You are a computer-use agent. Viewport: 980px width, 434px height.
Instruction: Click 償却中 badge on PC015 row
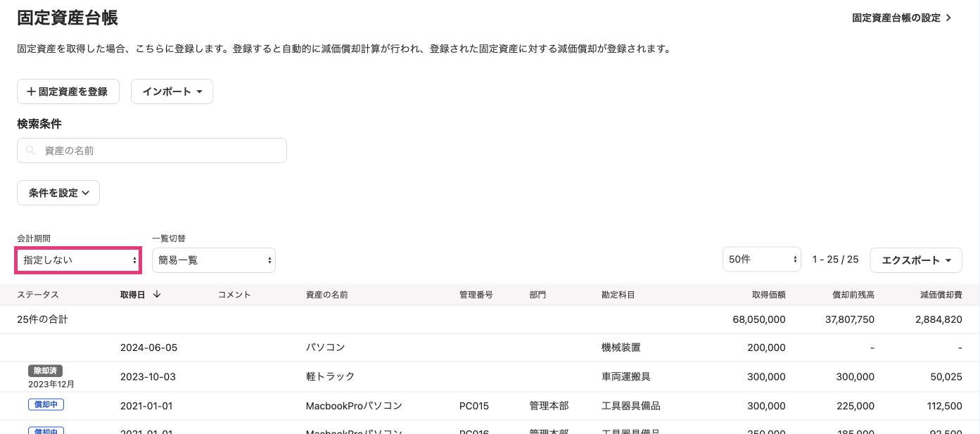point(46,404)
